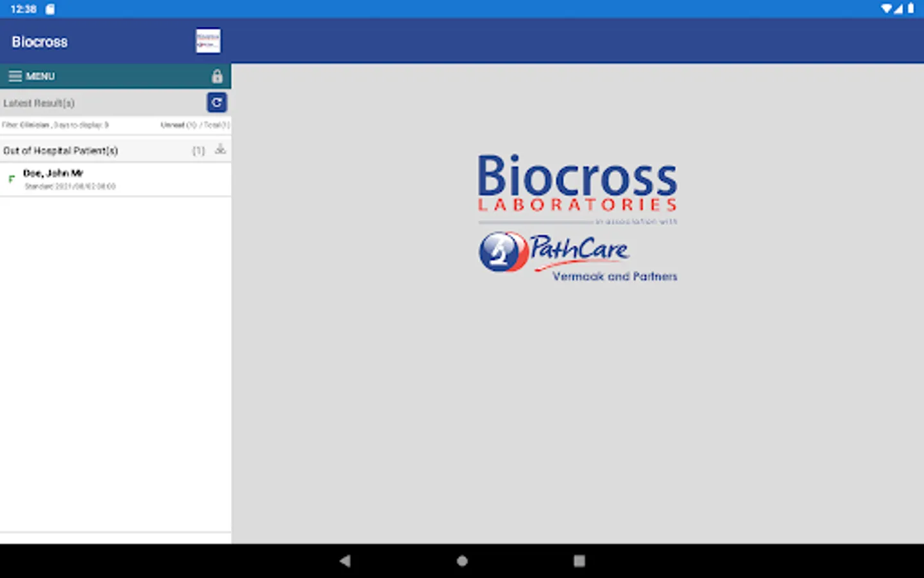
Task: Click the Biocross app title
Action: coord(40,42)
